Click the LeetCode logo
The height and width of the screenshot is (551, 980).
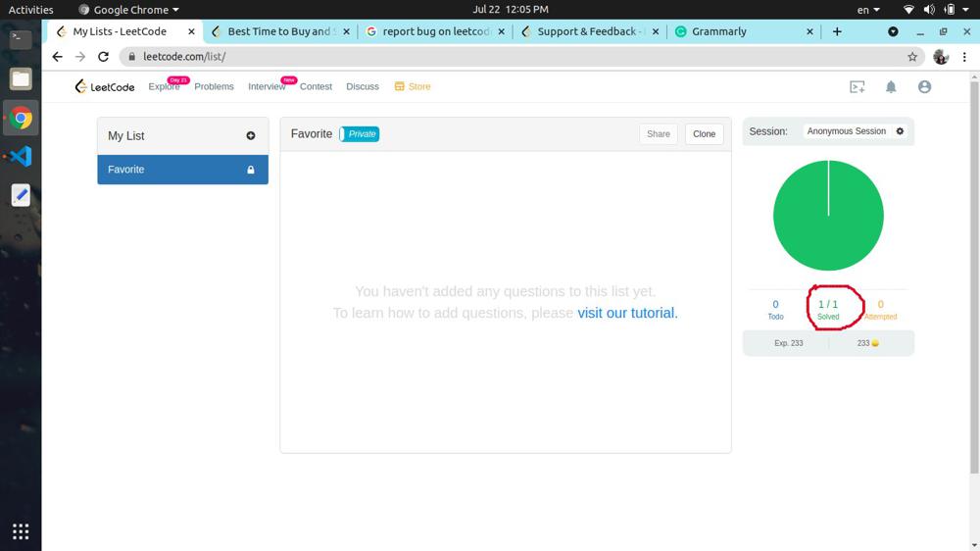point(105,86)
